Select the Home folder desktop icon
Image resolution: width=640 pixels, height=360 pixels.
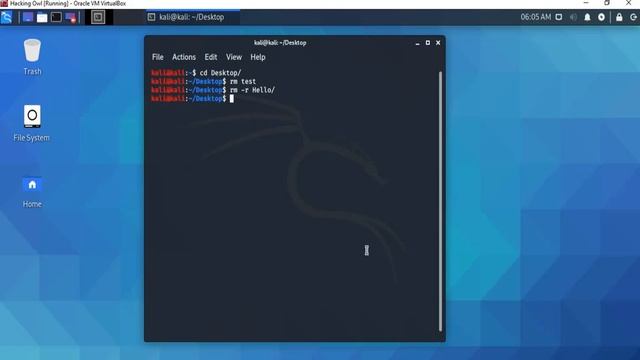pos(32,192)
